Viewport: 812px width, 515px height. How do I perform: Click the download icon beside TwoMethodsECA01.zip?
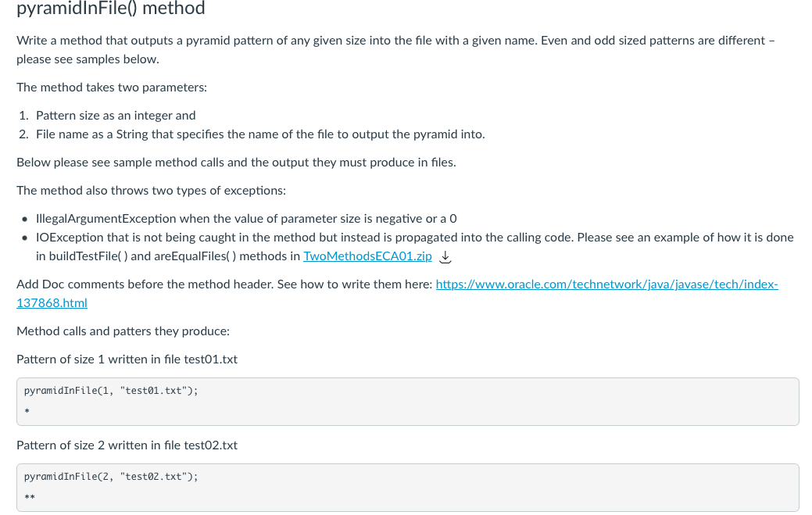coord(445,257)
